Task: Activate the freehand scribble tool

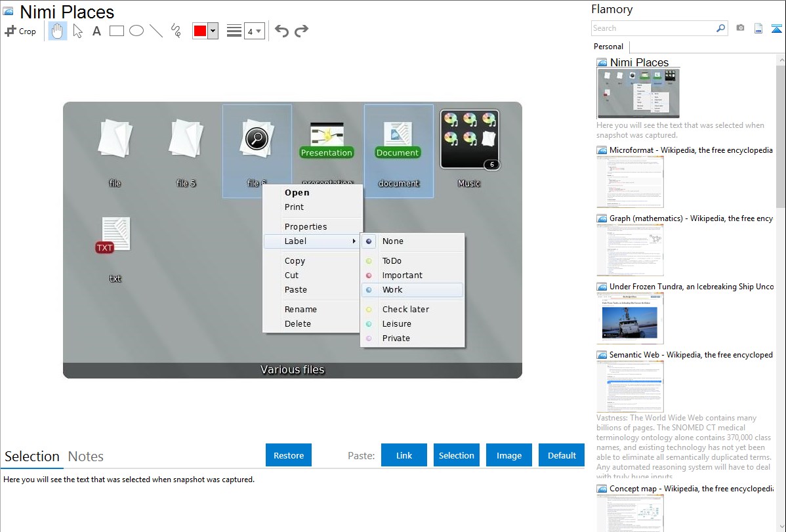Action: (x=176, y=31)
